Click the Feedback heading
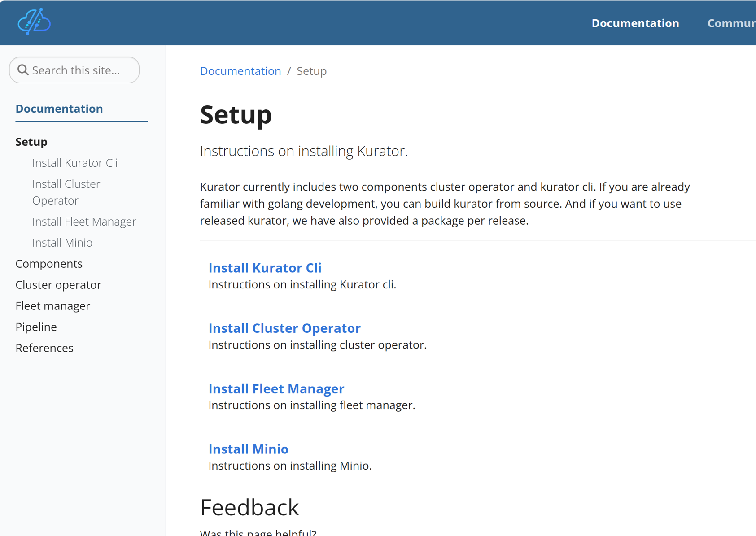This screenshot has width=756, height=536. tap(249, 508)
